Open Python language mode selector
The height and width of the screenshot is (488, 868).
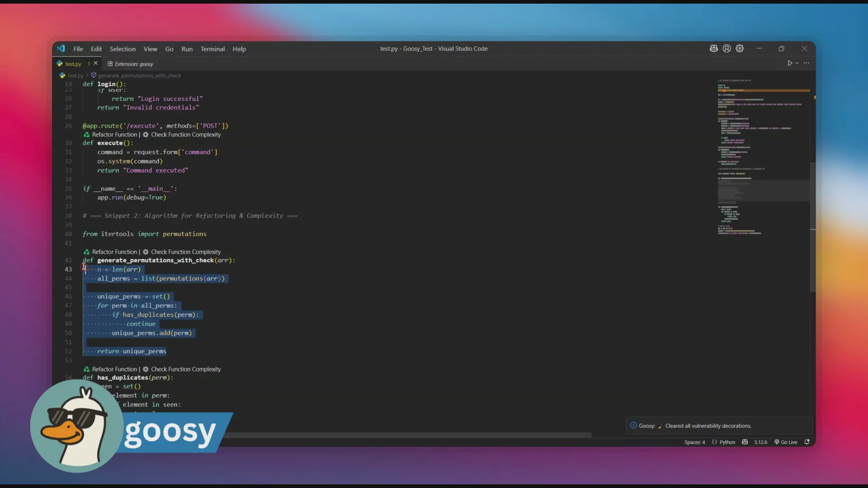(x=727, y=442)
